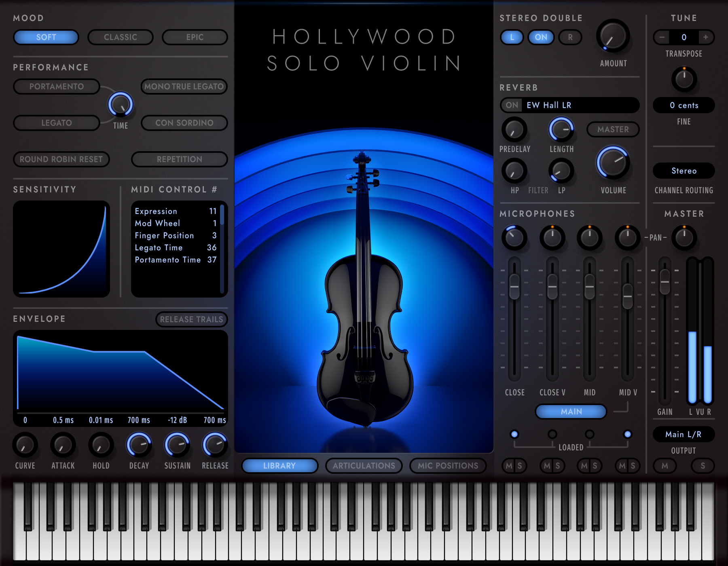
Task: Toggle the reverb ON switch
Action: tap(512, 105)
